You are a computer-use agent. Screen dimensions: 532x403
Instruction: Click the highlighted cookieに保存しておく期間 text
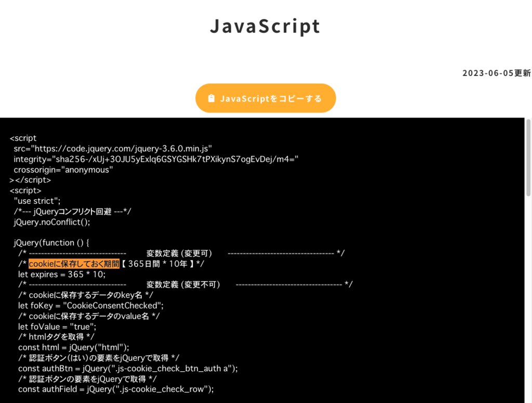[x=74, y=264]
